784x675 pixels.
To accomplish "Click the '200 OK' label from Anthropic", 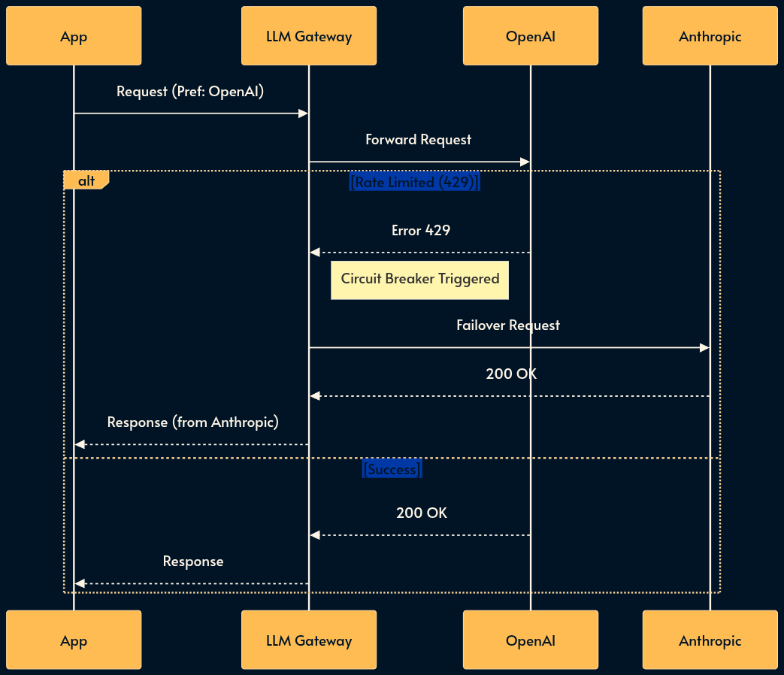I will [x=511, y=374].
